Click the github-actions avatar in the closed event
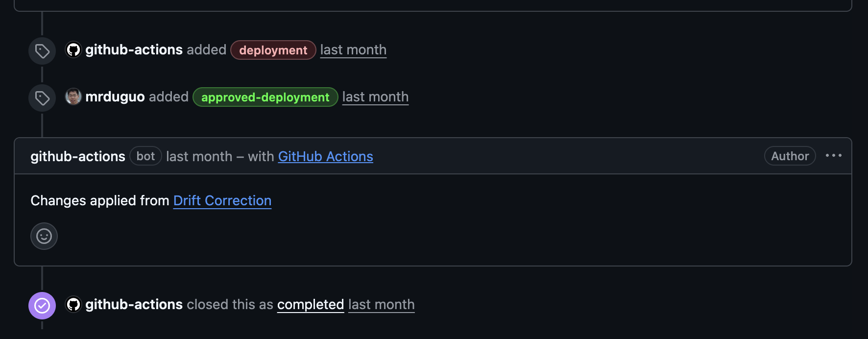The image size is (868, 339). [x=73, y=304]
